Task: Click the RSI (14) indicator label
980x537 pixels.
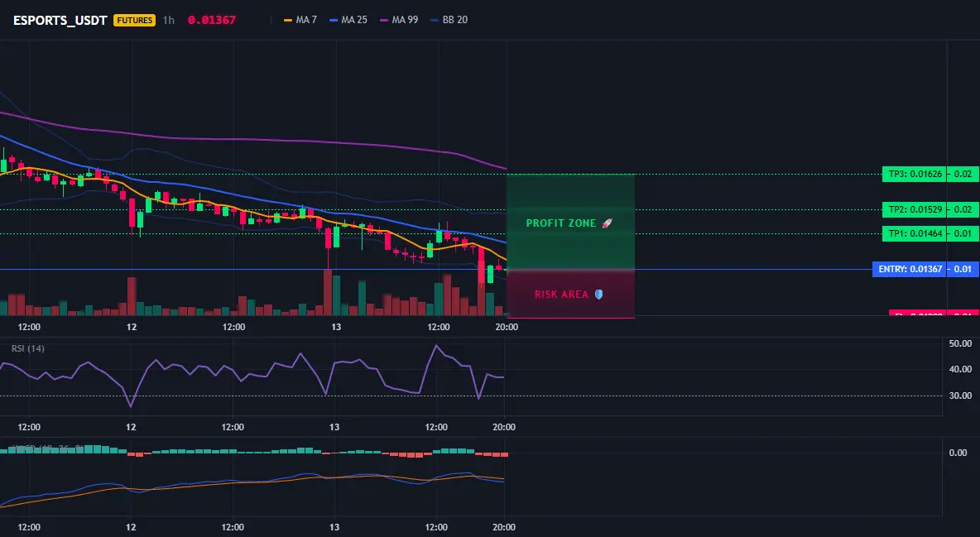Action: tap(28, 348)
